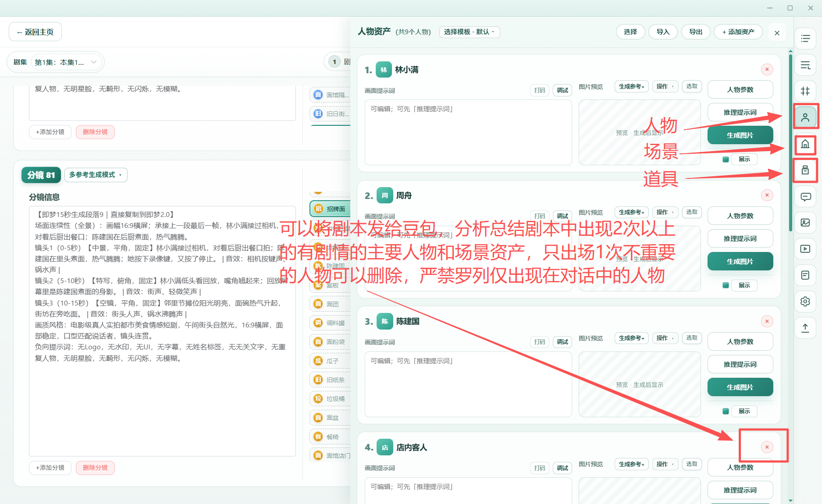The width and height of the screenshot is (822, 504).
Task: Open 操作 dropdown for 陈建国
Action: pyautogui.click(x=665, y=338)
